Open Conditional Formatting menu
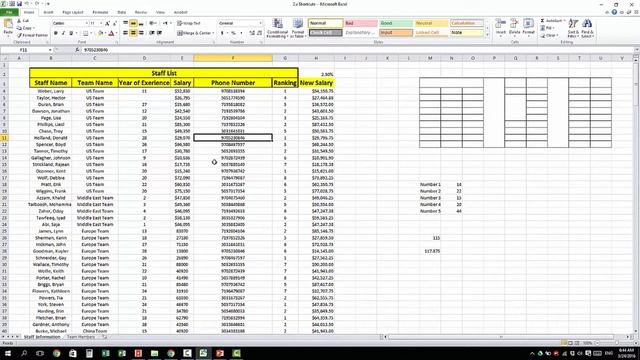640x360 pixels. point(277,28)
